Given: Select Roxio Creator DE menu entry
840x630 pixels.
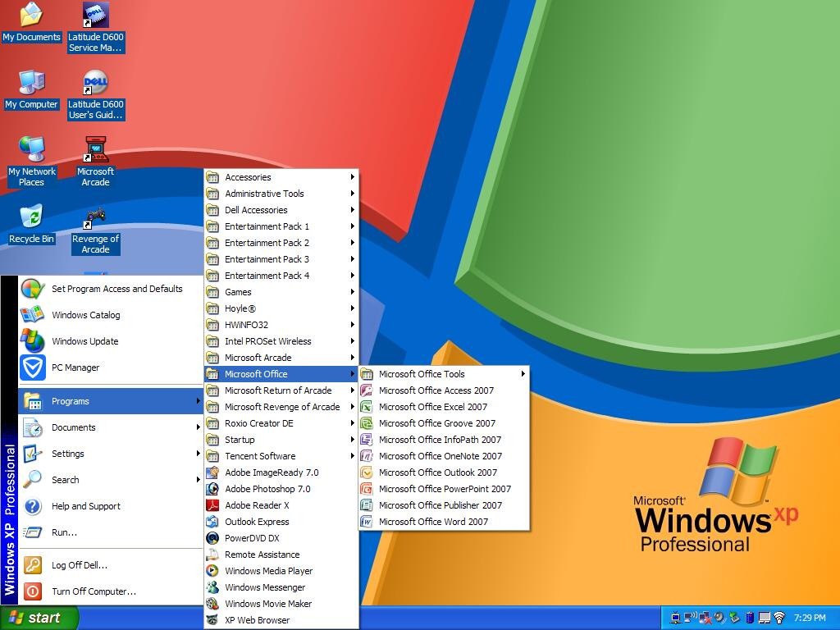Looking at the screenshot, I should (x=281, y=423).
